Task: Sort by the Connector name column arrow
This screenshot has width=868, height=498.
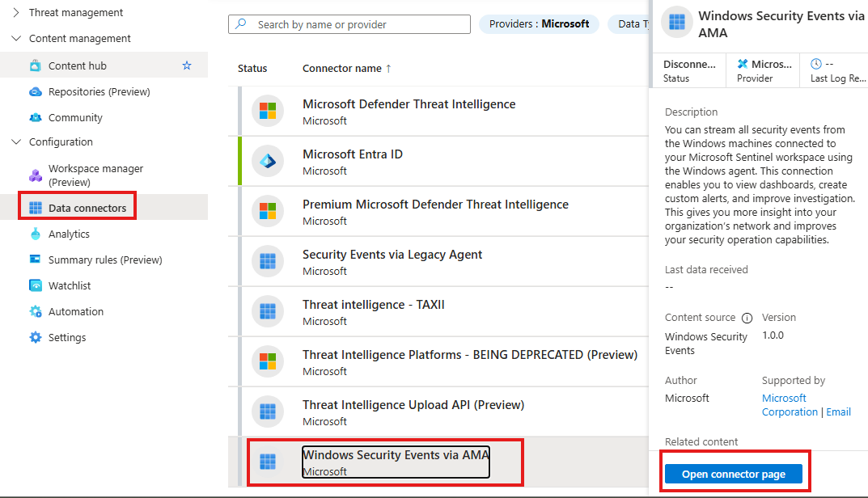Action: pos(388,68)
